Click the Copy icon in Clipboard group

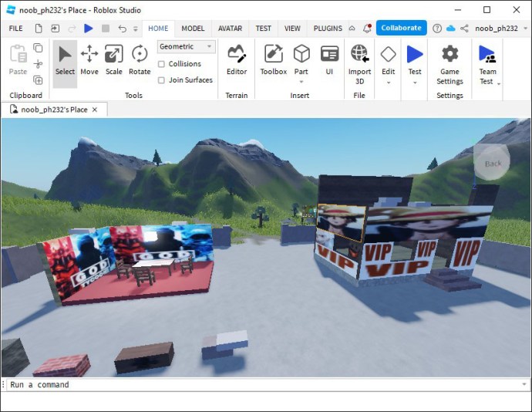pyautogui.click(x=38, y=48)
